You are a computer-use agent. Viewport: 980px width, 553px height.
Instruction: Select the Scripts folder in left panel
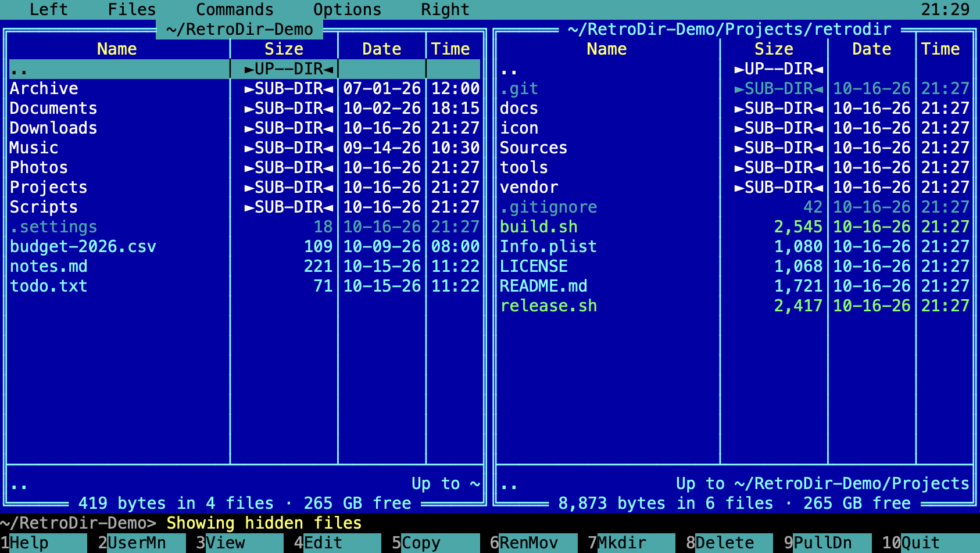[245, 207]
